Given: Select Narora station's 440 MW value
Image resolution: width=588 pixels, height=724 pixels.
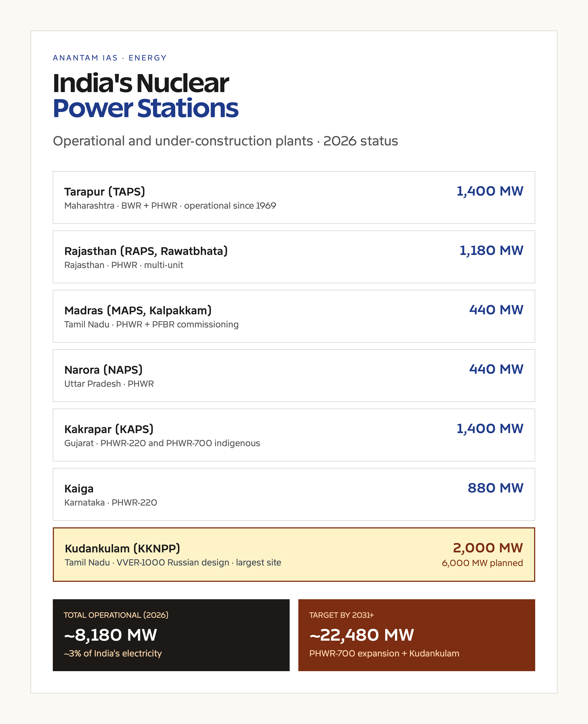Looking at the screenshot, I should (496, 369).
